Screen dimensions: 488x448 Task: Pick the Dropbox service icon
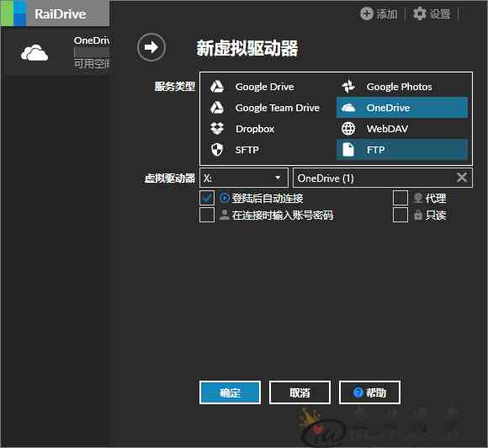[x=217, y=128]
